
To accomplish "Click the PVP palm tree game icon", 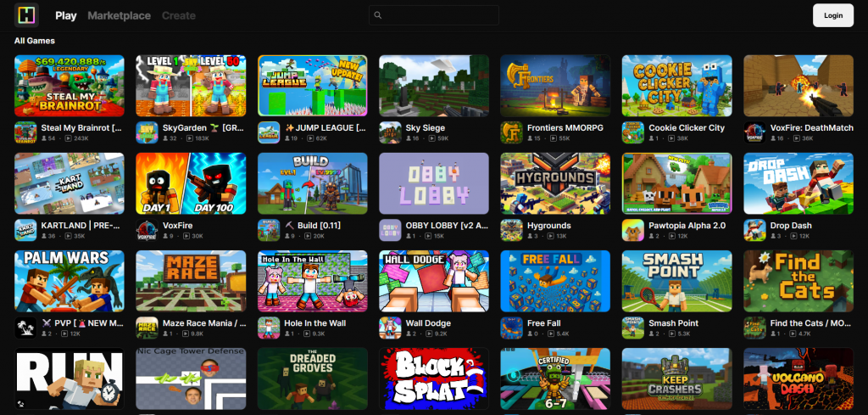I will 25,328.
